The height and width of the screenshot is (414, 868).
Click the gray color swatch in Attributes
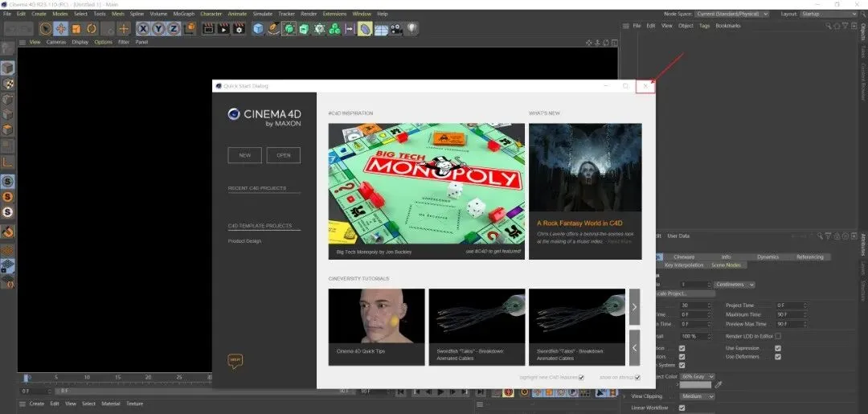pos(694,384)
